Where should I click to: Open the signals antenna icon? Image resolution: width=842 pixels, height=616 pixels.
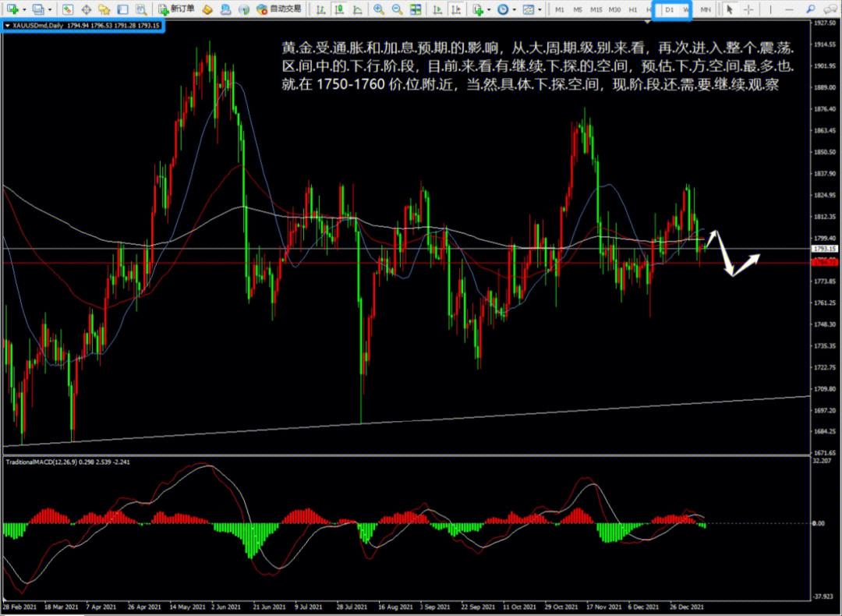point(244,9)
